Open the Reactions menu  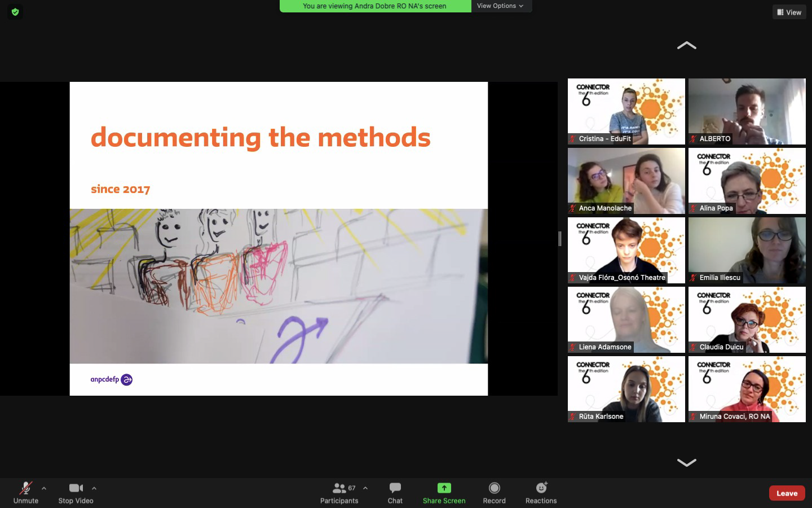(541, 493)
